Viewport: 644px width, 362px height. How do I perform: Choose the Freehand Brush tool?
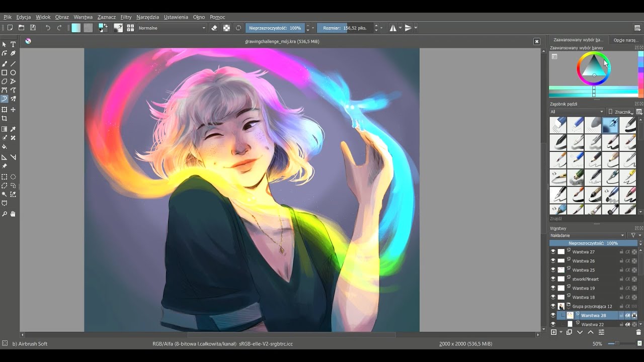(5, 64)
